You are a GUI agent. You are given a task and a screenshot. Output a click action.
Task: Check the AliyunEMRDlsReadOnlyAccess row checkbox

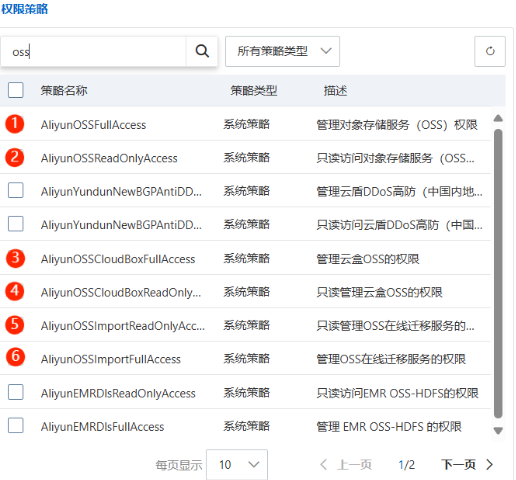[x=16, y=392]
